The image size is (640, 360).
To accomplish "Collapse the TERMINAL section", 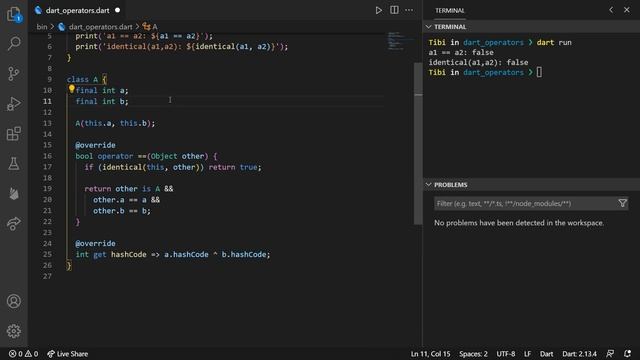I will (x=429, y=27).
